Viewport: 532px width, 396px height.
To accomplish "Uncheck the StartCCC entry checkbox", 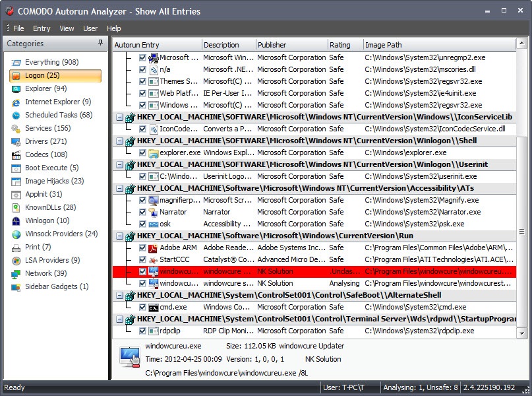I will pos(142,260).
